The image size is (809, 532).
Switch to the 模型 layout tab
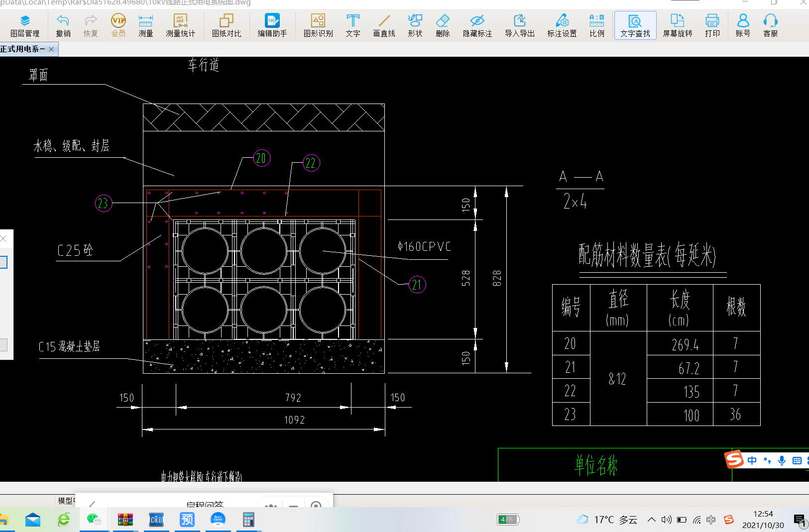[x=66, y=501]
